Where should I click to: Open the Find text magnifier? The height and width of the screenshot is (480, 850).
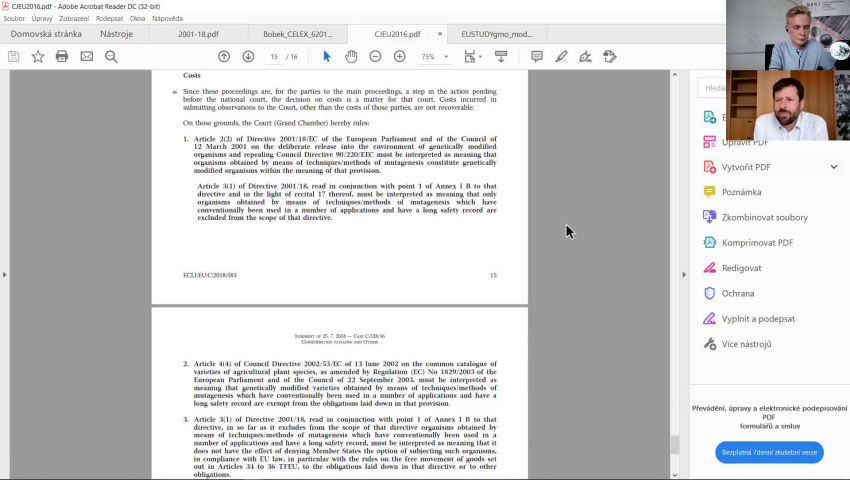click(x=111, y=56)
